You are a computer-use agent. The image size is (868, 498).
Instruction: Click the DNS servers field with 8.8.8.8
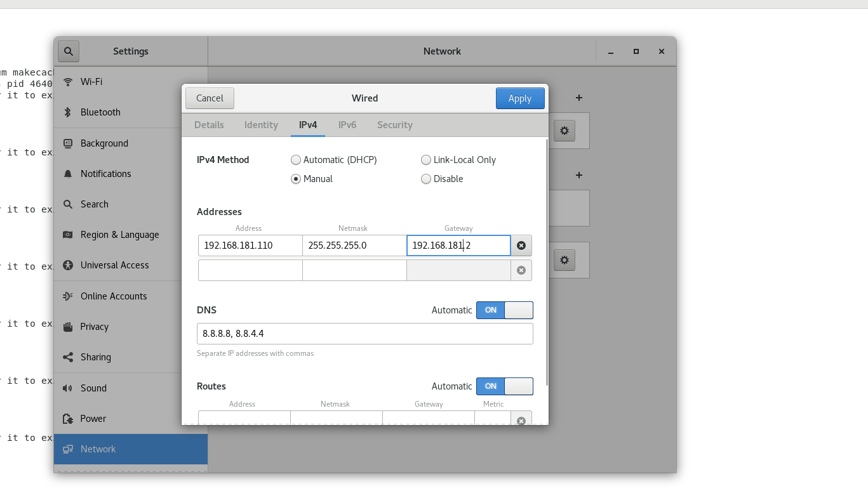365,334
